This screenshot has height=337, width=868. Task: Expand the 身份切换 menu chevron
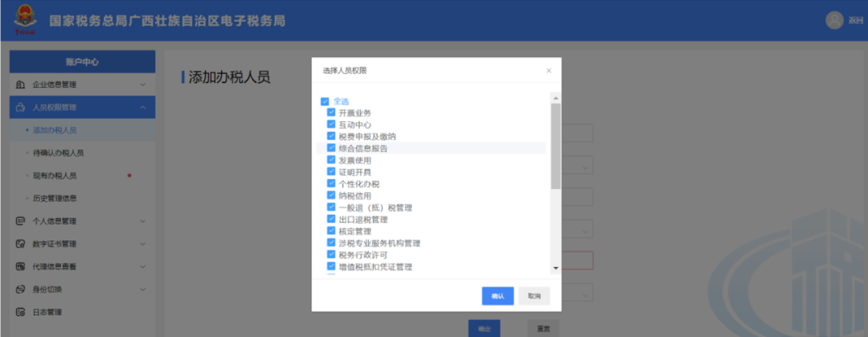tap(143, 290)
